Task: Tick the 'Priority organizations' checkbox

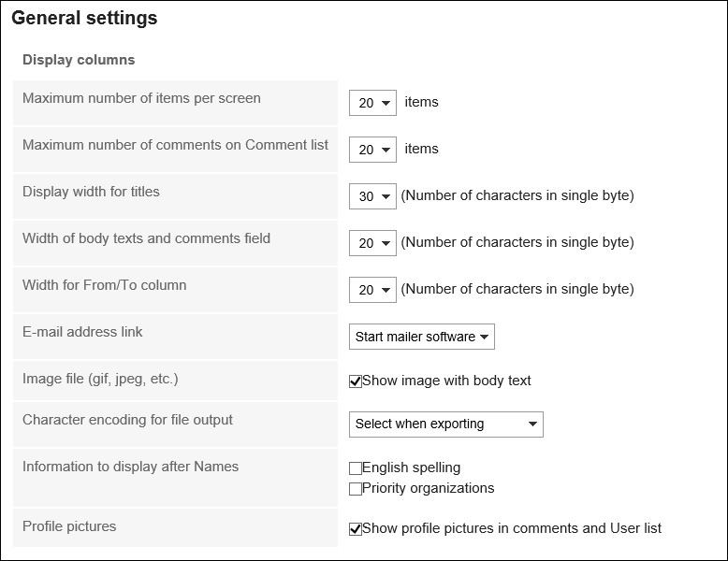Action: click(356, 488)
